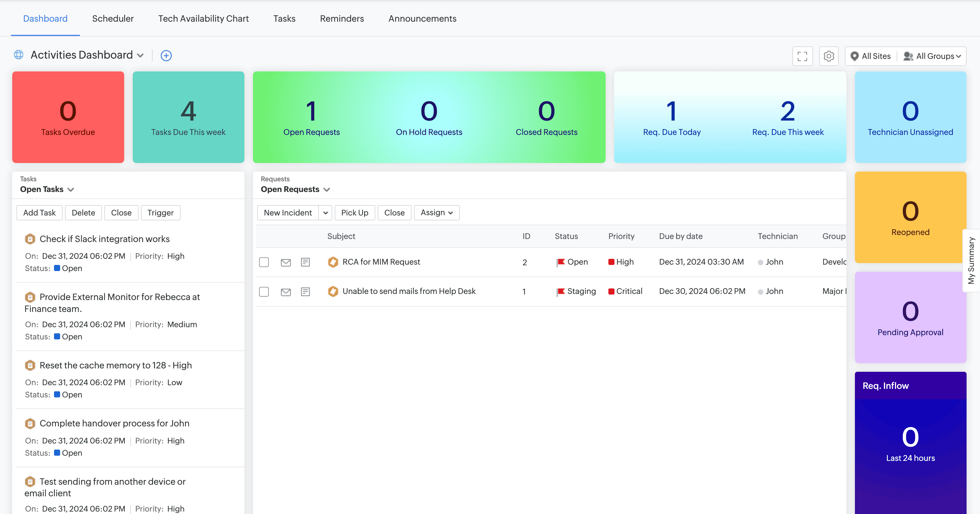The height and width of the screenshot is (514, 980).
Task: Click the globe icon beside Activities Dashboard
Action: click(x=18, y=55)
